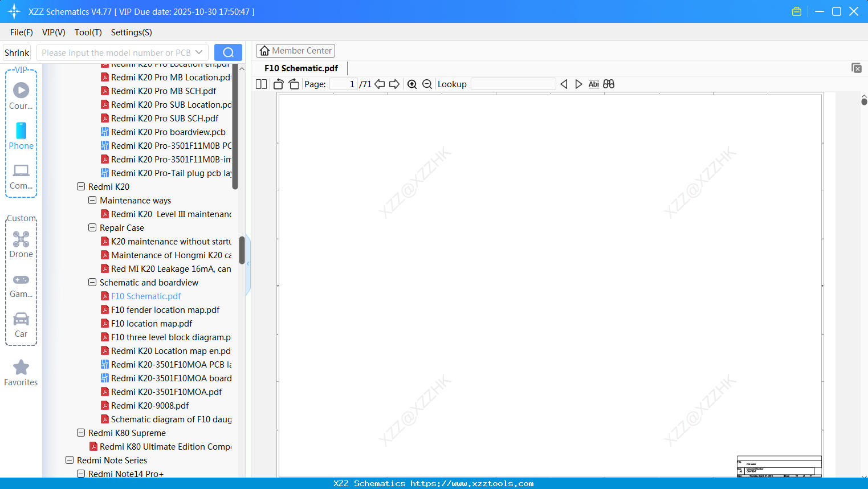The height and width of the screenshot is (489, 868).
Task: Open the Computer category icon
Action: (x=21, y=176)
